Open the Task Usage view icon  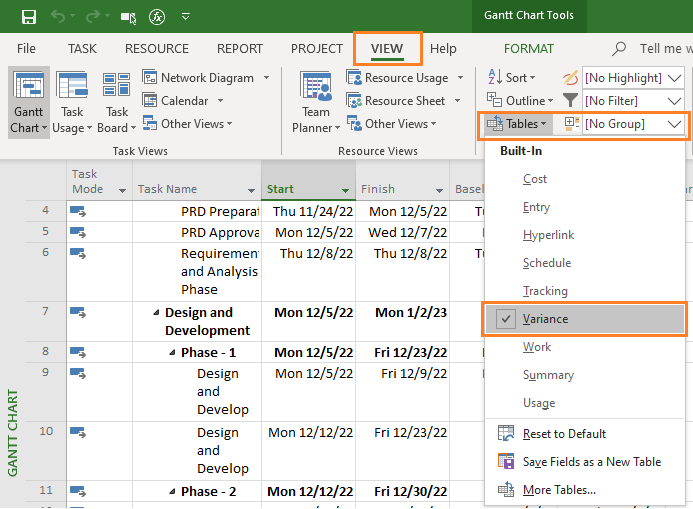[72, 85]
